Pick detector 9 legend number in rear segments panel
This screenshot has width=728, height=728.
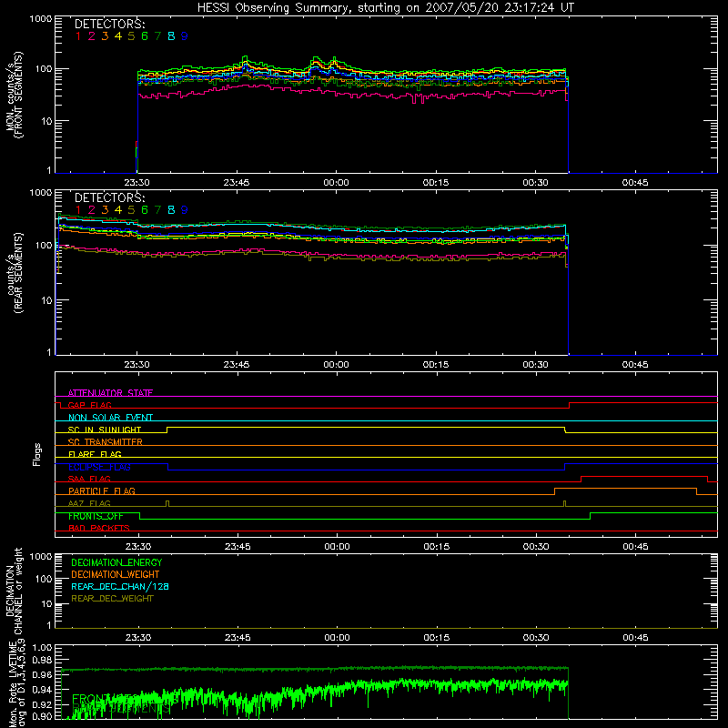pyautogui.click(x=185, y=210)
